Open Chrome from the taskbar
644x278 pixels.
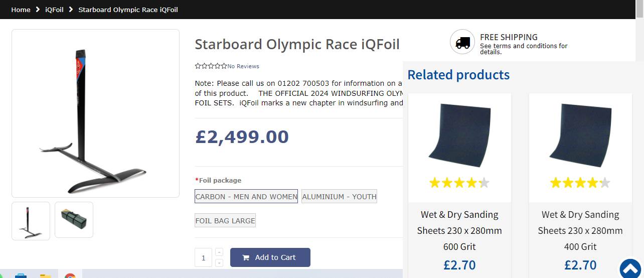pos(70,275)
